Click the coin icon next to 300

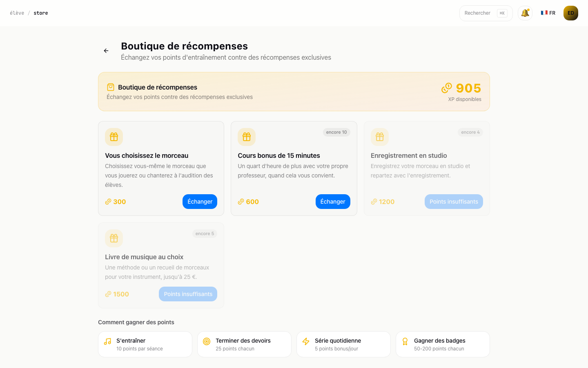click(x=108, y=202)
